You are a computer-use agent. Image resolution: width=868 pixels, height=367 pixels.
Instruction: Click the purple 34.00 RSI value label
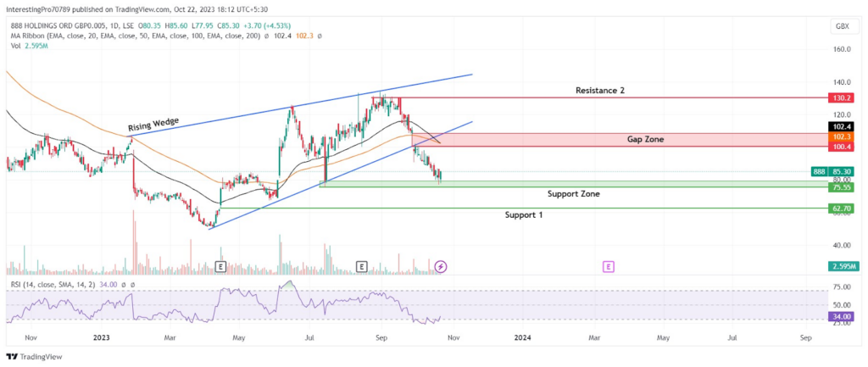tap(840, 317)
